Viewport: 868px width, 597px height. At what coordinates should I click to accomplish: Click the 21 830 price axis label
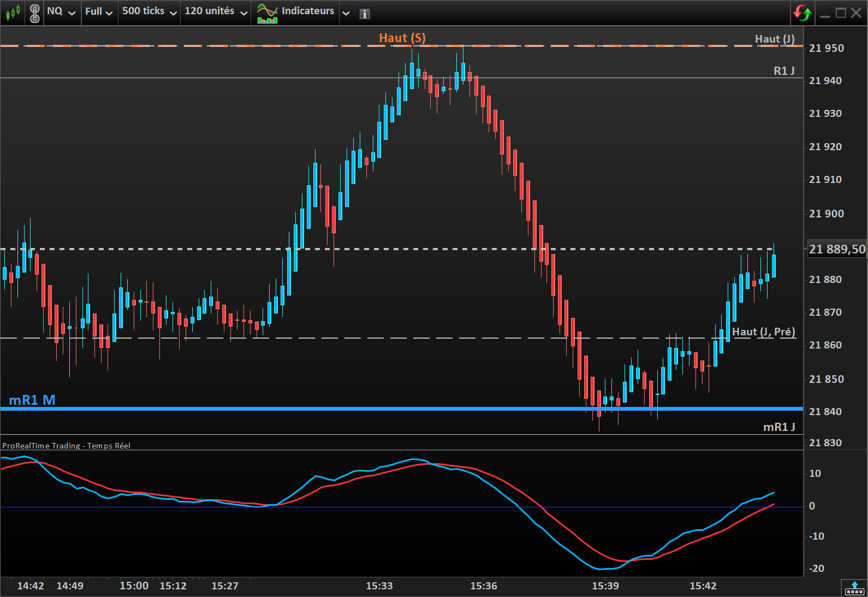tap(825, 442)
